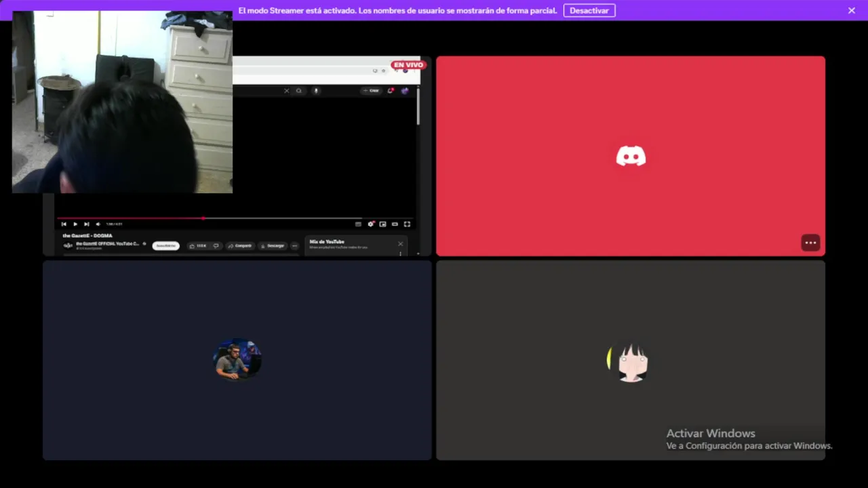Dismiss the Streamer mode banner with X
Image resolution: width=868 pixels, height=488 pixels.
click(x=852, y=10)
